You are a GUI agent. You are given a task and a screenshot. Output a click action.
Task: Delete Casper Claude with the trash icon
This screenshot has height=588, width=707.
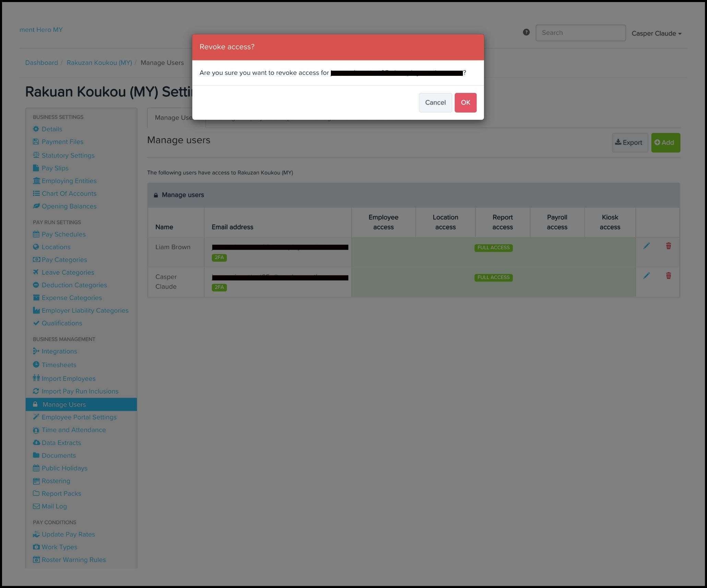click(x=668, y=276)
